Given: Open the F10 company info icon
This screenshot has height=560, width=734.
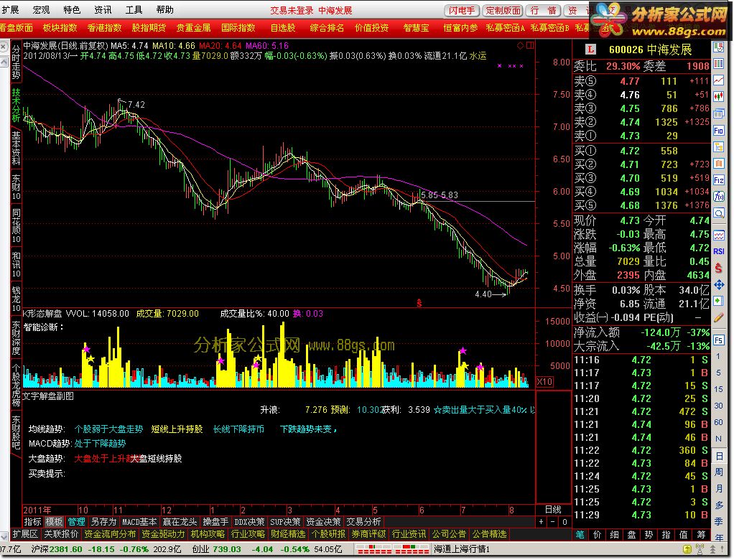Looking at the screenshot, I should click(x=718, y=131).
